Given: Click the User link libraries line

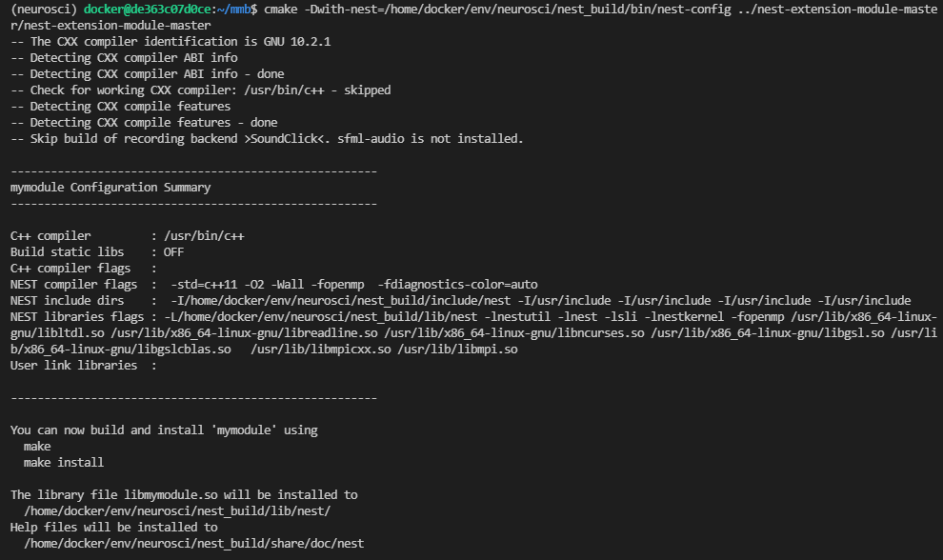Looking at the screenshot, I should tap(84, 367).
